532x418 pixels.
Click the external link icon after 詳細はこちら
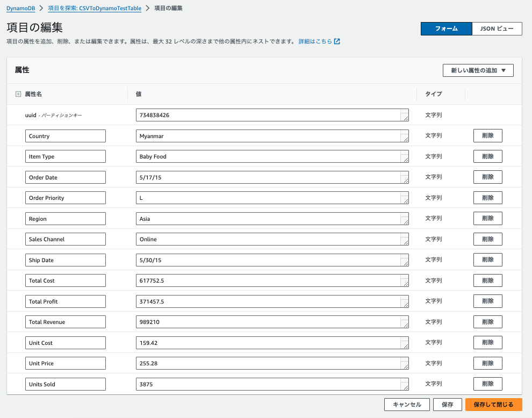(337, 41)
